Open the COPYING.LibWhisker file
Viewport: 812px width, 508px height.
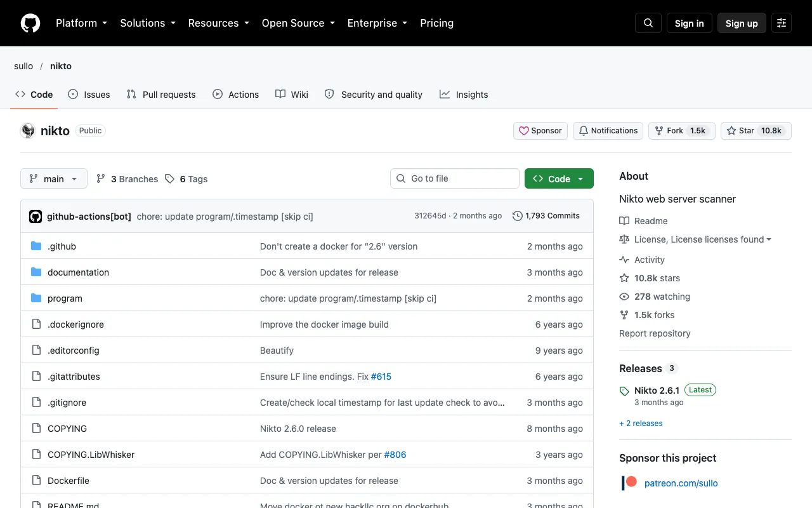91,455
